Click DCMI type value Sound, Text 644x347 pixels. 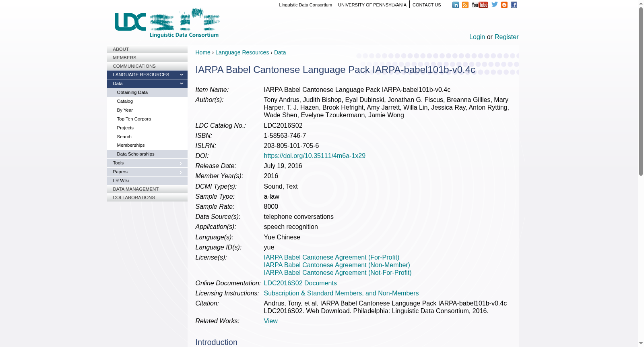coord(281,186)
